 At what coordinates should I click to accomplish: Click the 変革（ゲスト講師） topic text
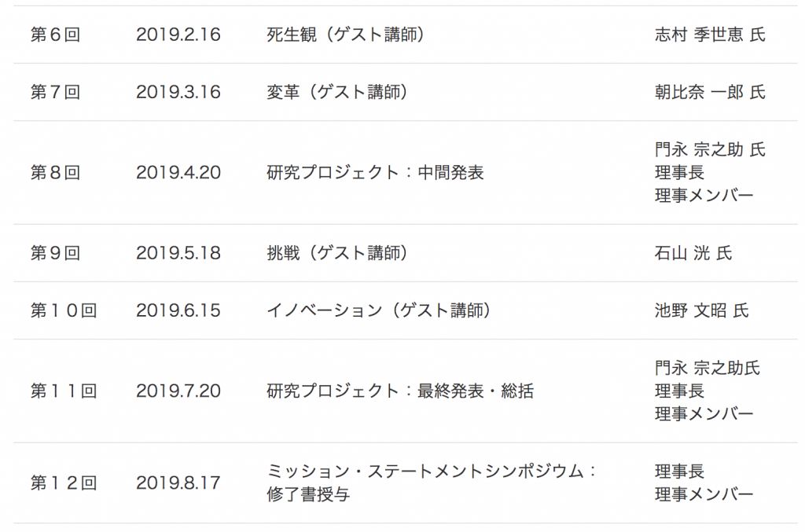coord(337,93)
